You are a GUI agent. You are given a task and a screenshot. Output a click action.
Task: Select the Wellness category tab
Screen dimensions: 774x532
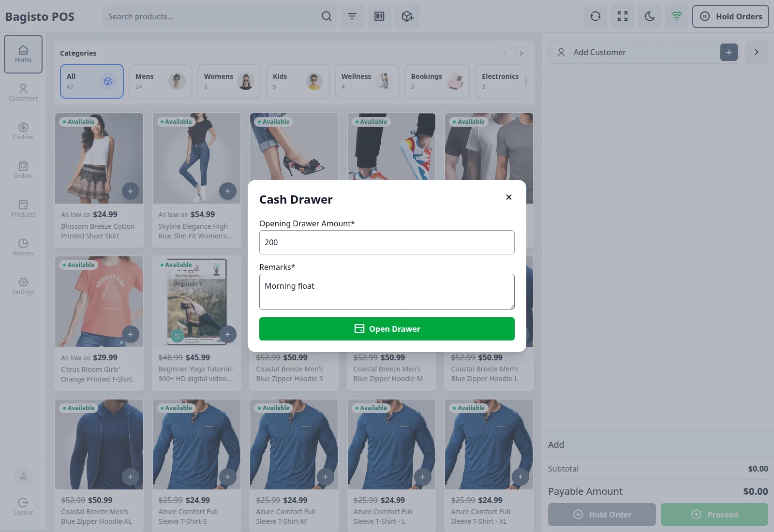(367, 81)
